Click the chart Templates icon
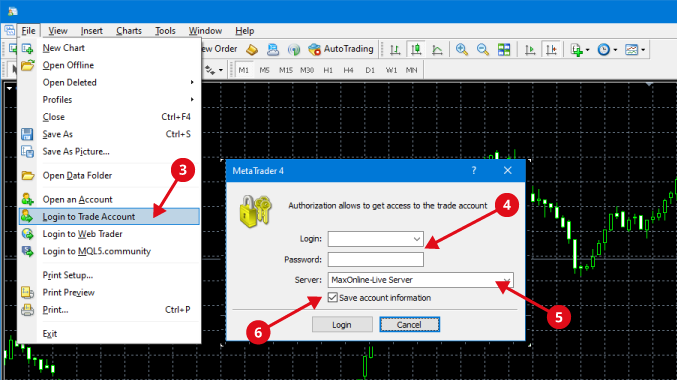Viewport: 677px width, 380px height. (x=631, y=50)
